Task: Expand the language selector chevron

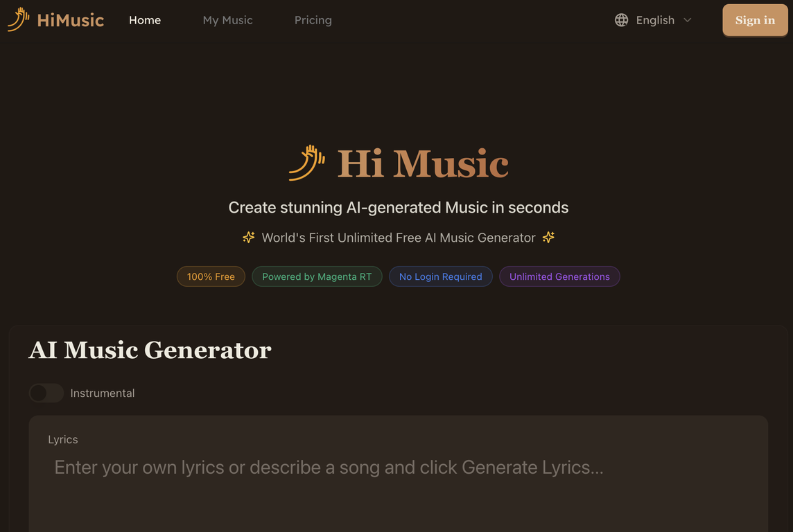Action: tap(687, 20)
